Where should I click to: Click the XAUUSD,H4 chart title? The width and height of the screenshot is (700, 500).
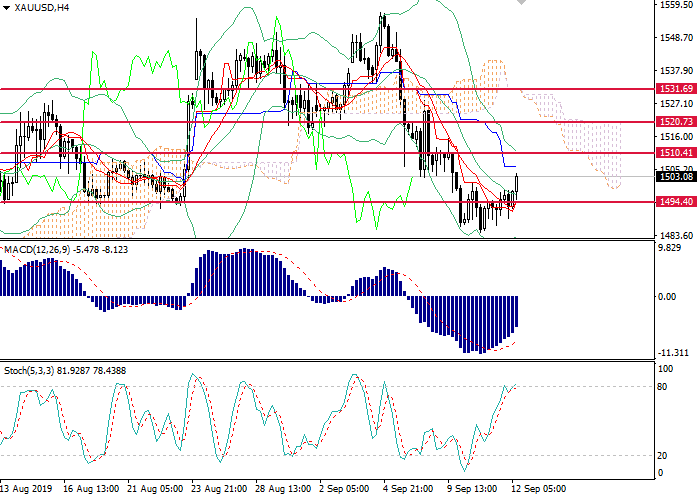tap(36, 8)
